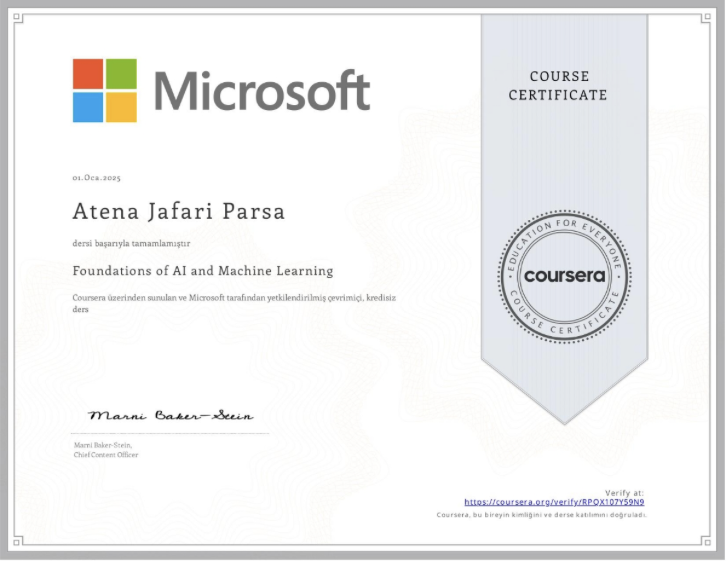Open the coursera.org verify link
The image size is (728, 562).
(556, 504)
